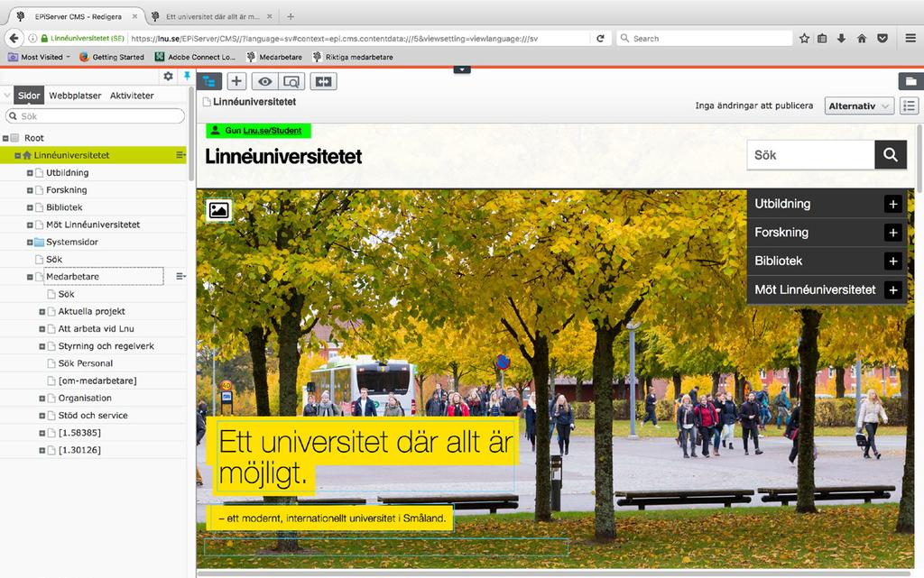Viewport: 924px width, 578px height.
Task: Edit the subtitle about Småland
Action: click(x=332, y=518)
